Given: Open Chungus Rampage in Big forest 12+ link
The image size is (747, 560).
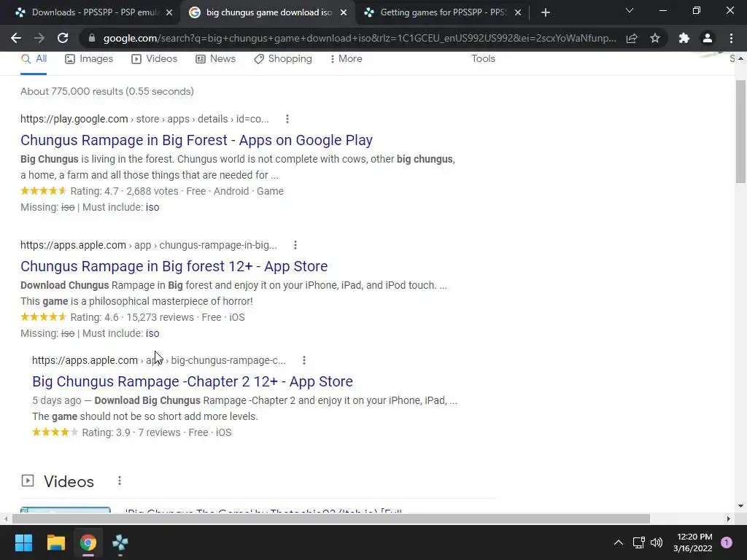Looking at the screenshot, I should point(174,266).
